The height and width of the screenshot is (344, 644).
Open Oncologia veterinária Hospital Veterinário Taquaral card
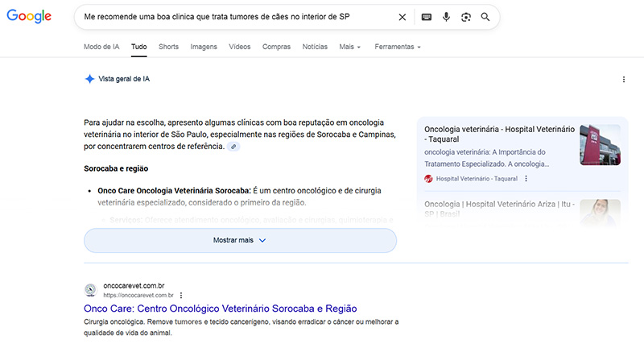tap(499, 134)
